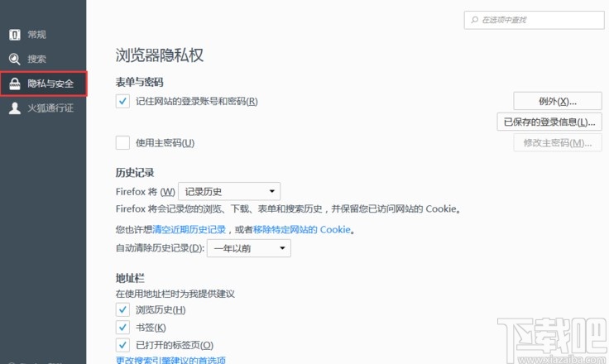Click the 浏览器隐私权 page heading
This screenshot has width=609, height=364.
(x=159, y=55)
